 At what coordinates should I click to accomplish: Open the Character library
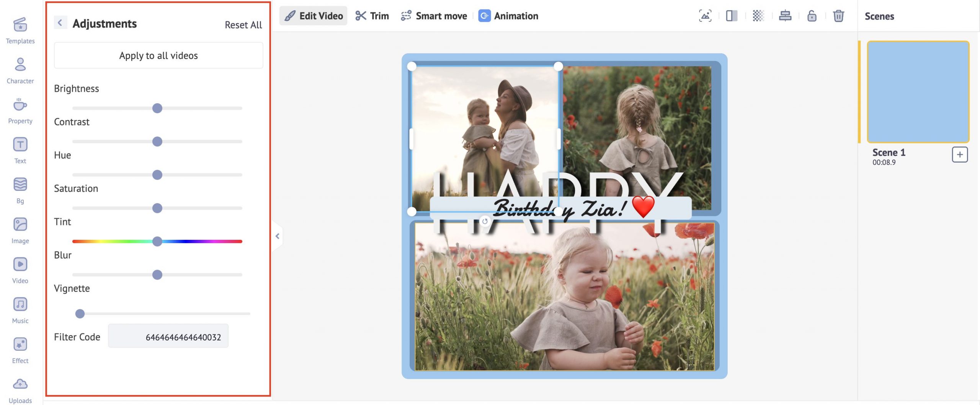pos(20,70)
